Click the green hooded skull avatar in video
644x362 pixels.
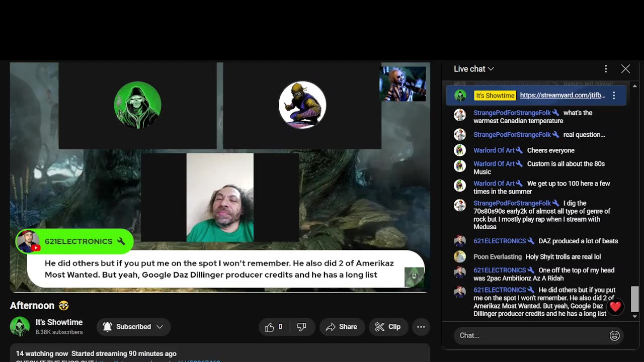(x=137, y=105)
